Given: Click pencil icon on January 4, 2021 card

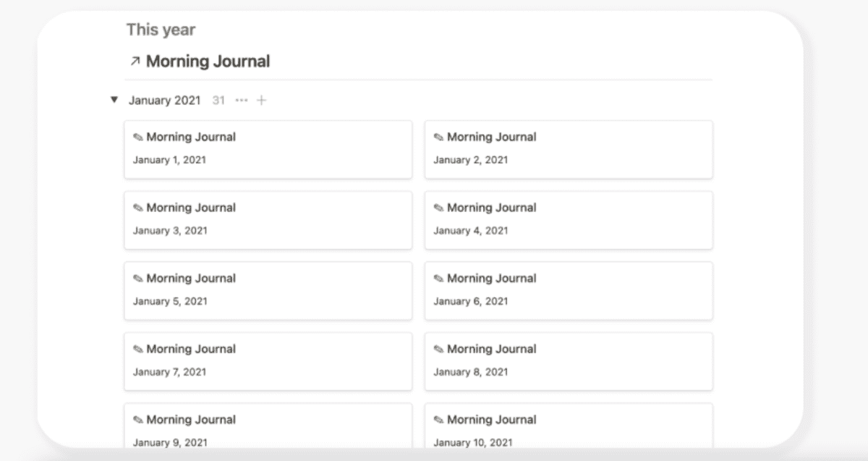Looking at the screenshot, I should coord(438,208).
